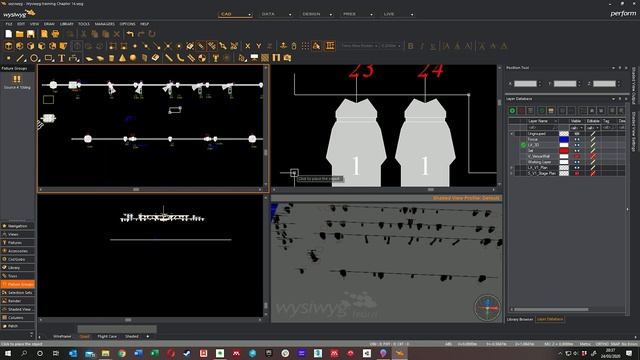Click the X axis constraint icon
The image size is (640, 360).
(x=247, y=46)
